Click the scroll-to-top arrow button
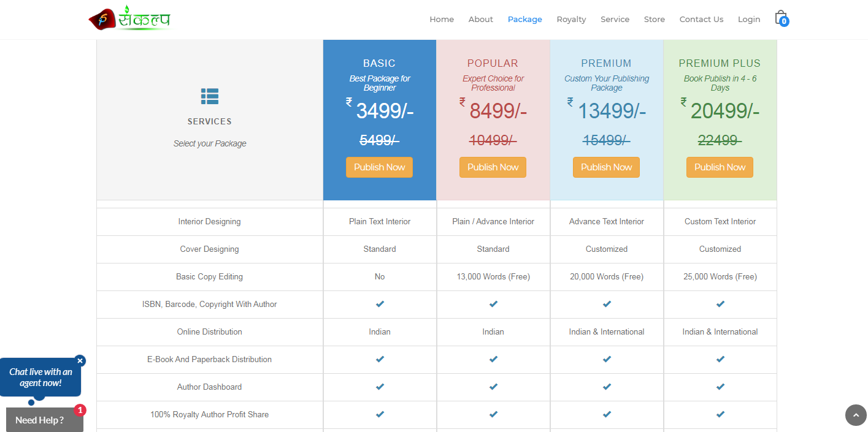 tap(856, 415)
